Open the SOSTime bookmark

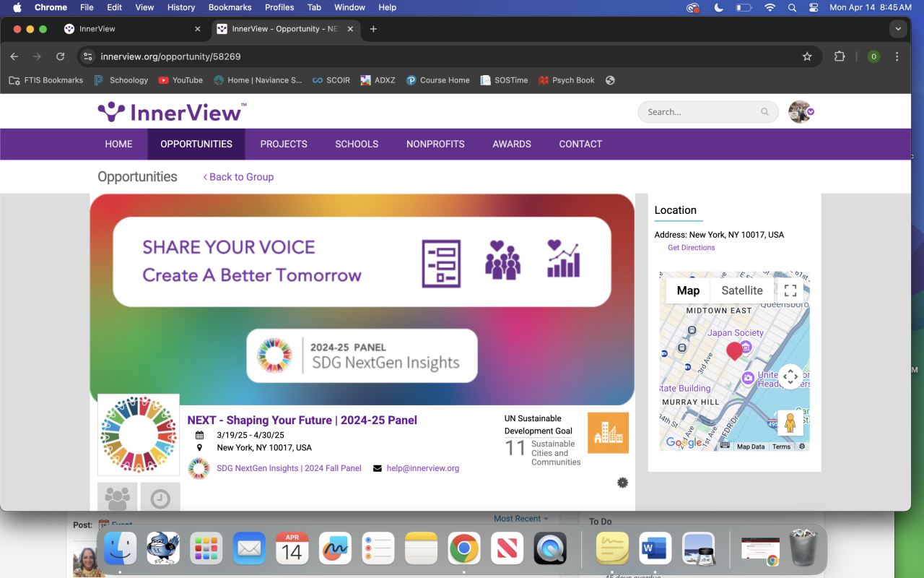[504, 80]
